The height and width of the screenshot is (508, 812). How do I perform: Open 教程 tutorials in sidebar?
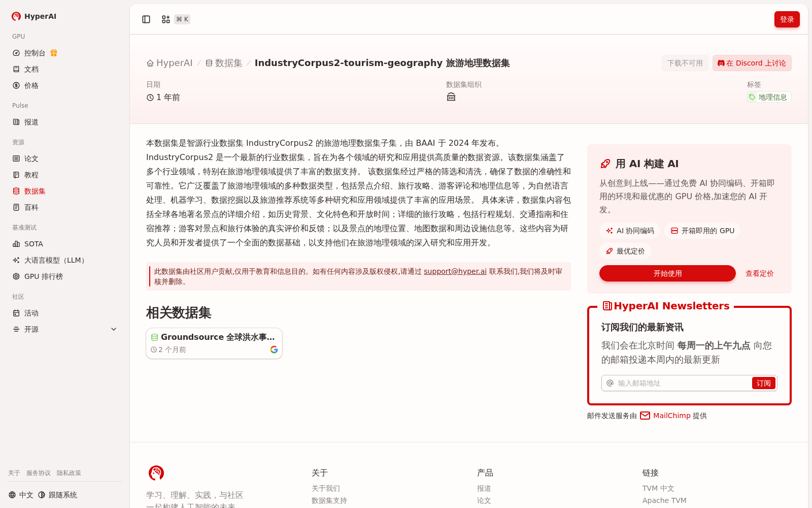(65, 175)
